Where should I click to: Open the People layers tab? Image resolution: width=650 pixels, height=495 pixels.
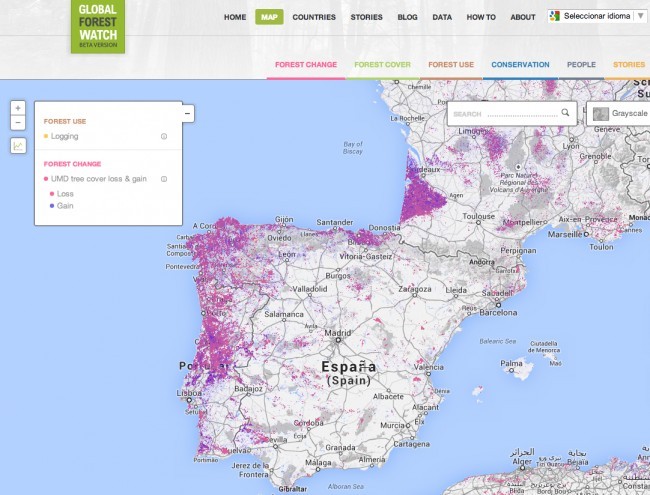581,65
